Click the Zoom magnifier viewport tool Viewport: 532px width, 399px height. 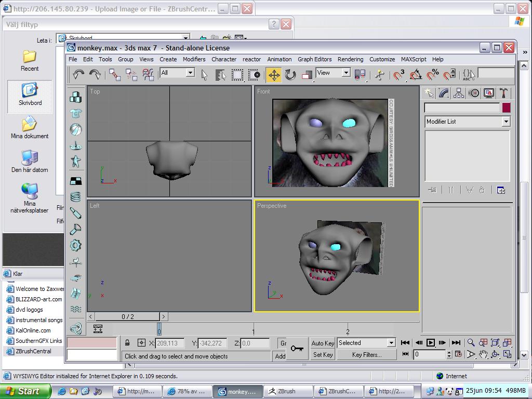(x=471, y=343)
